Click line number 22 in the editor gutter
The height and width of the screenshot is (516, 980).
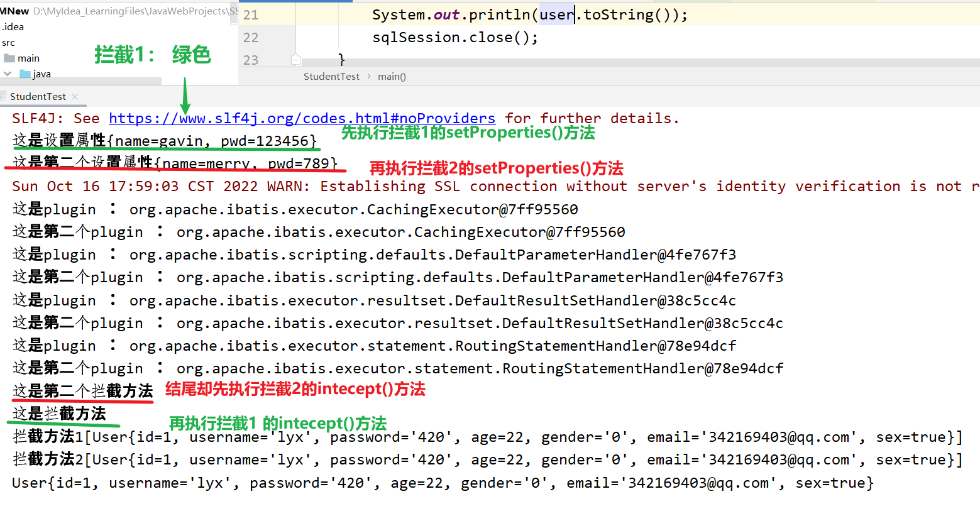click(250, 37)
